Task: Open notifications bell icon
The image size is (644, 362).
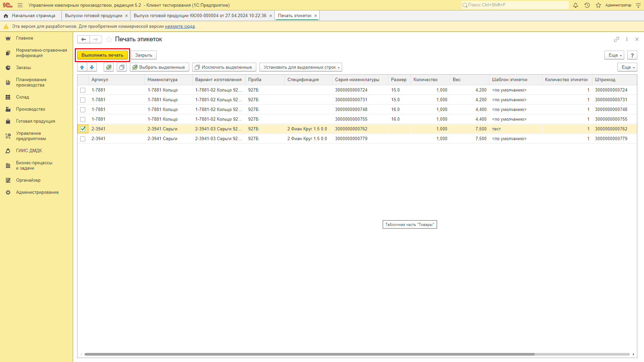Action: click(576, 5)
